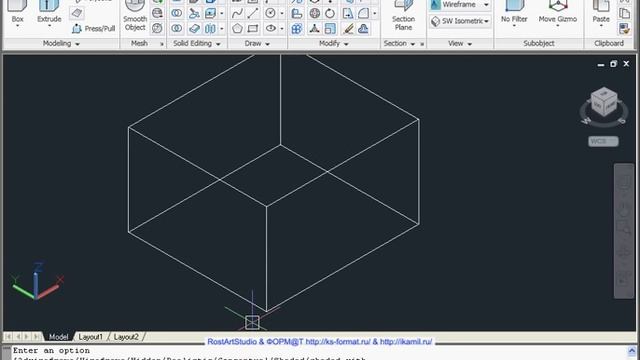Select the Circle draw tool
This screenshot has height=360, width=640.
tap(270, 13)
